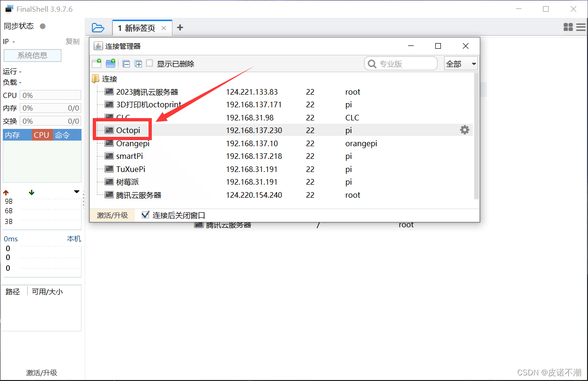Switch to list view using top-right icon
This screenshot has height=381, width=588.
pyautogui.click(x=581, y=27)
